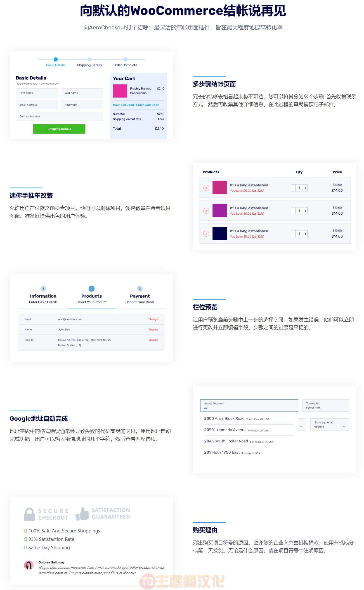Click the Order Complete step dot

[x=125, y=59]
